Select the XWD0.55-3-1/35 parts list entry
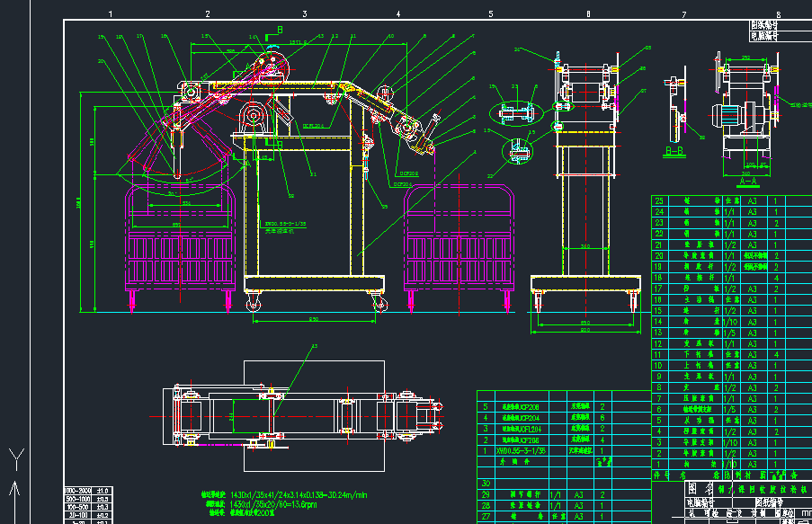The image size is (812, 524). point(521,450)
